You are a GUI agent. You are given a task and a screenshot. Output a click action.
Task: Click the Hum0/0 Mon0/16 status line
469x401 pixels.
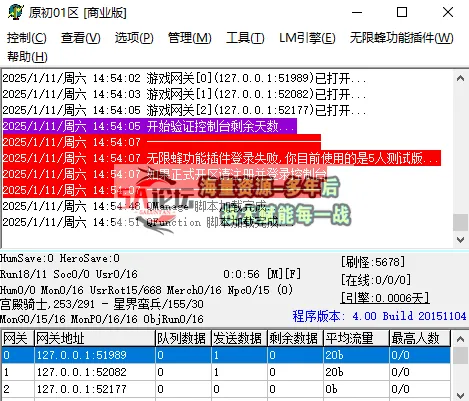[146, 290]
